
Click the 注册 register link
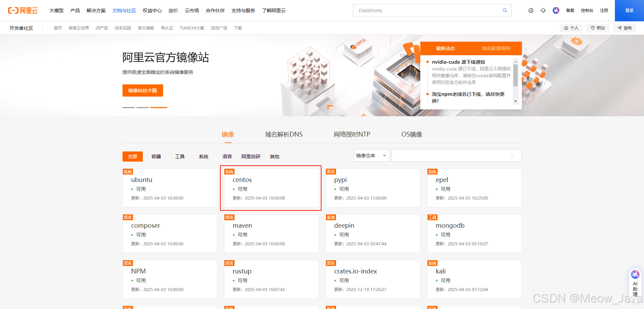pyautogui.click(x=604, y=11)
